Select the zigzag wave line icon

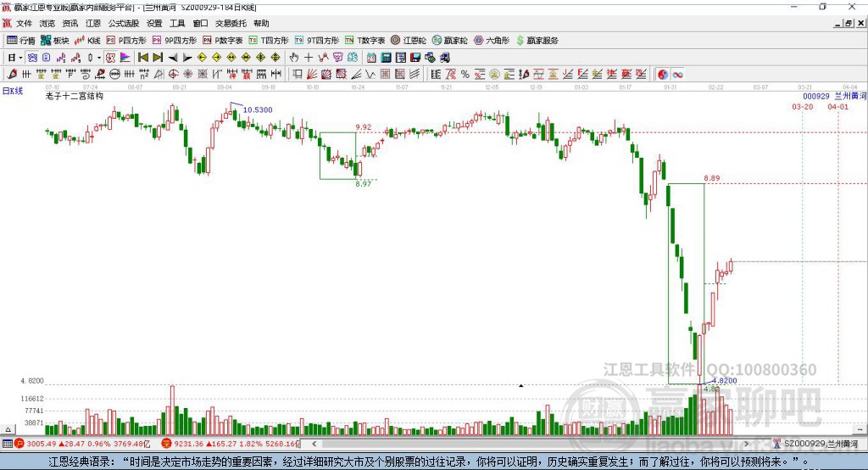(x=370, y=74)
